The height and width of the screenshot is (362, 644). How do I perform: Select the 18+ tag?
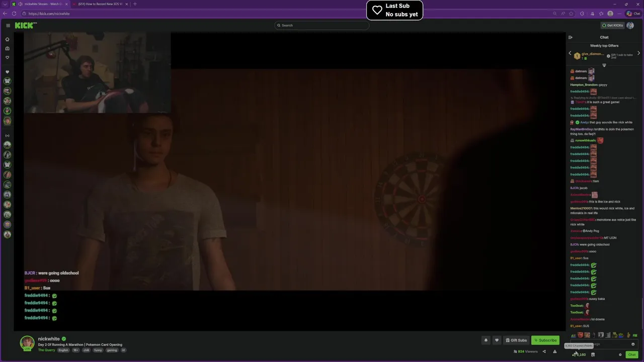pos(75,350)
